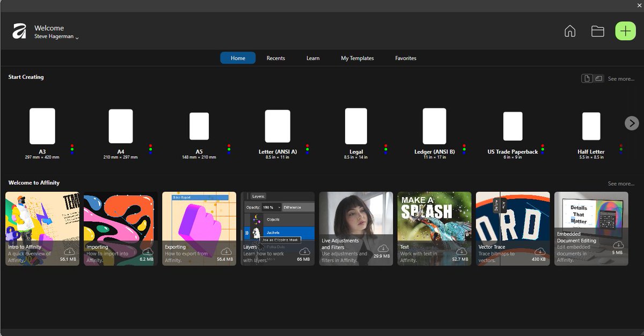Create a new document with the green plus button
Image resolution: width=644 pixels, height=336 pixels.
pyautogui.click(x=625, y=31)
